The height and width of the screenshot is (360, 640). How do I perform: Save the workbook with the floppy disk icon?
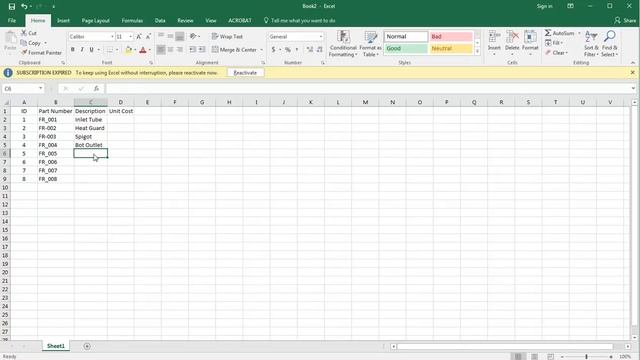coord(12,6)
